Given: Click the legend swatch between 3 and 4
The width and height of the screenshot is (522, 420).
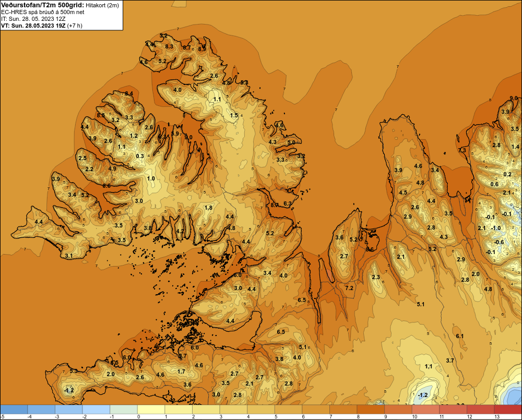Looking at the screenshot, I should (x=233, y=410).
